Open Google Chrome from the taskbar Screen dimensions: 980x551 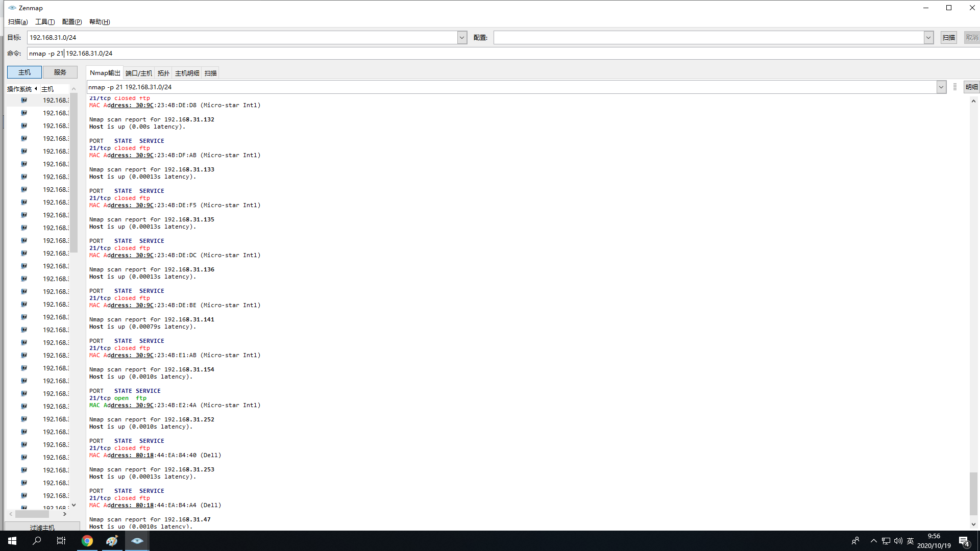click(87, 541)
